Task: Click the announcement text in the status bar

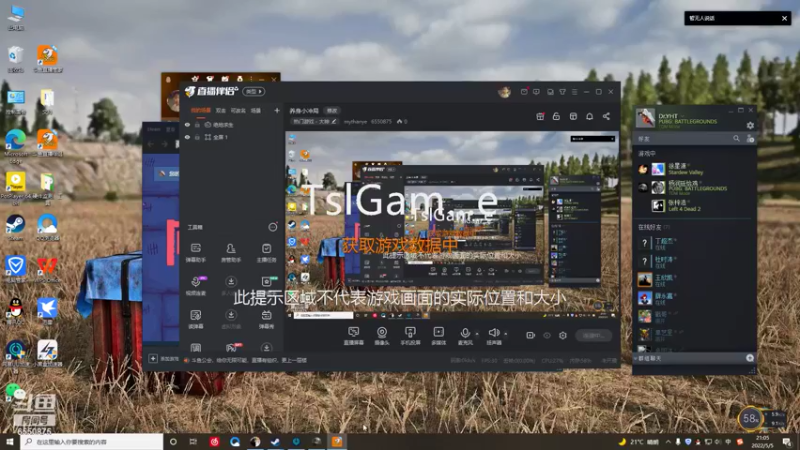Action: 248,360
